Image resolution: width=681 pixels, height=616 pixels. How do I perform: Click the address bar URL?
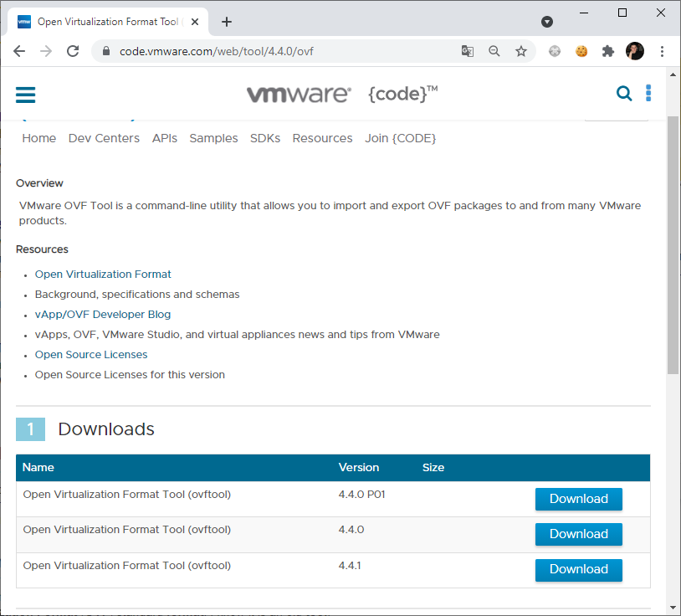(x=217, y=51)
